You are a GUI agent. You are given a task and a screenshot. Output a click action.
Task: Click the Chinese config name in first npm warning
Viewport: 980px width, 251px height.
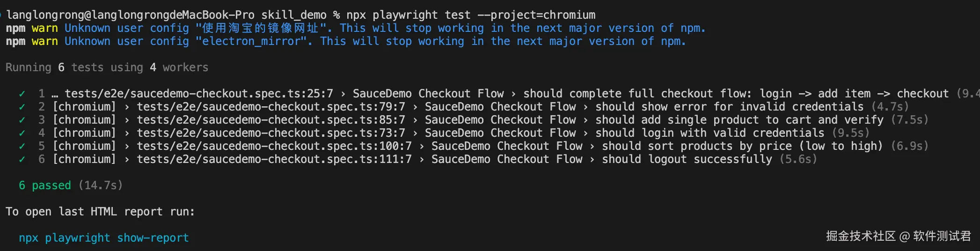tap(261, 28)
